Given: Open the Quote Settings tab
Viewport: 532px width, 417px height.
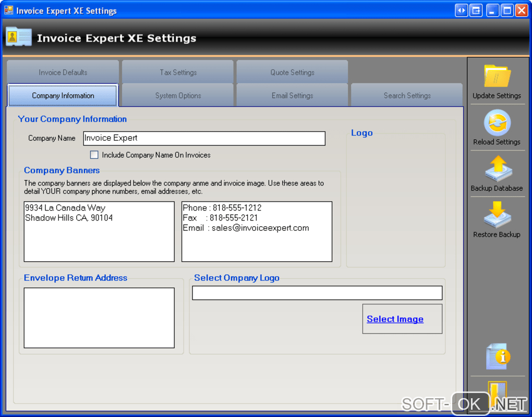Looking at the screenshot, I should pyautogui.click(x=292, y=72).
